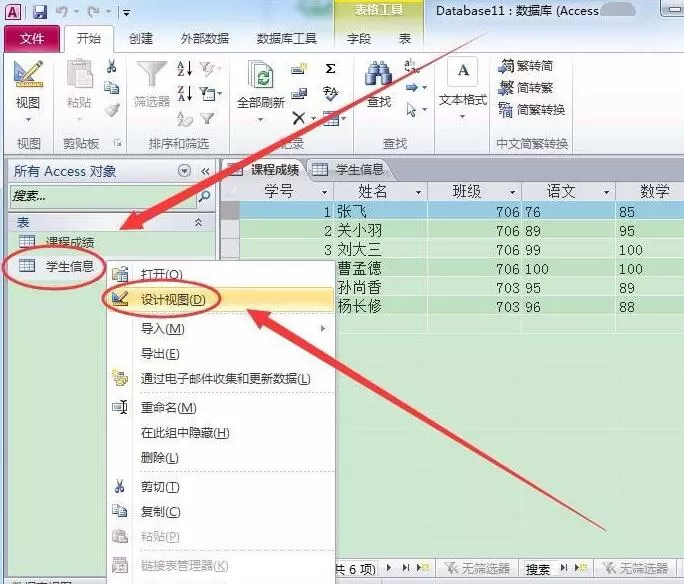Click the Text Formatting A icon
Viewport: 684px width, 584px height.
463,71
